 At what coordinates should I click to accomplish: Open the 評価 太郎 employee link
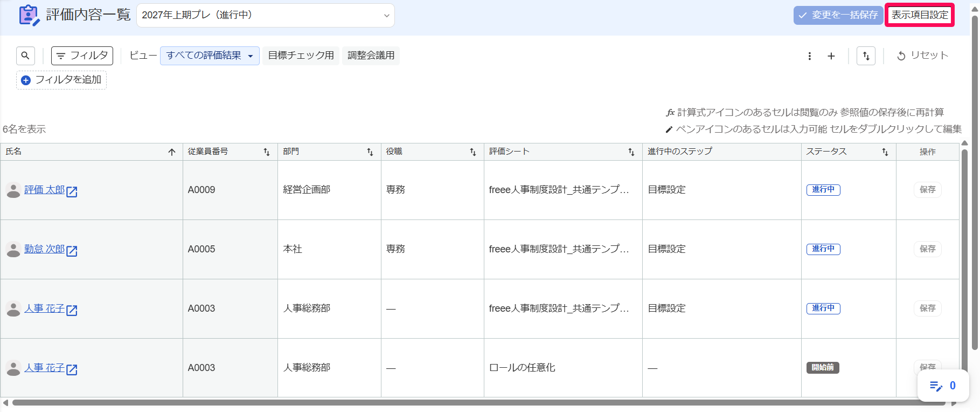pyautogui.click(x=44, y=190)
